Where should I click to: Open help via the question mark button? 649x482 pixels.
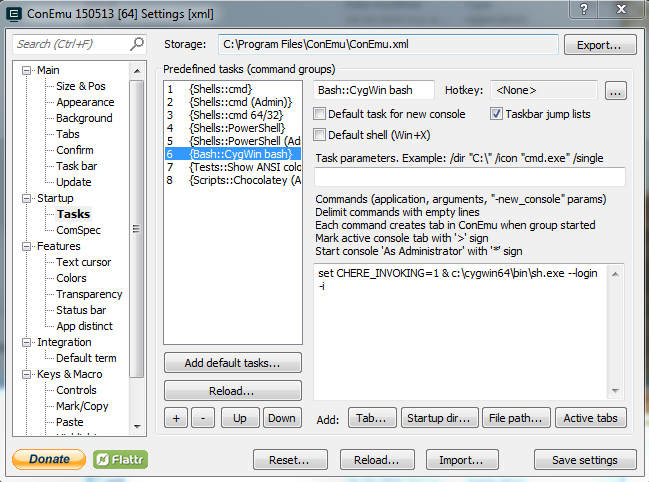coord(584,9)
